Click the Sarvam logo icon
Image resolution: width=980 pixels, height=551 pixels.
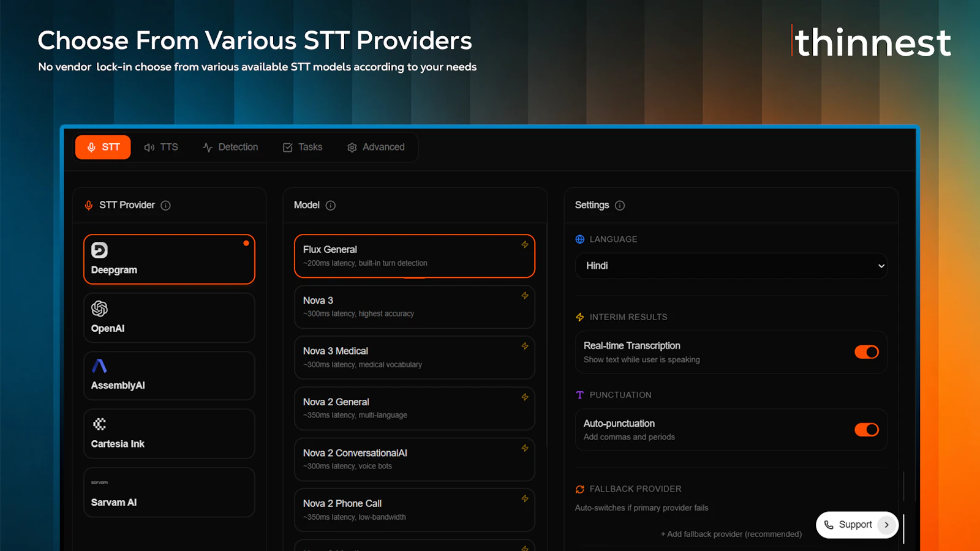(x=99, y=482)
